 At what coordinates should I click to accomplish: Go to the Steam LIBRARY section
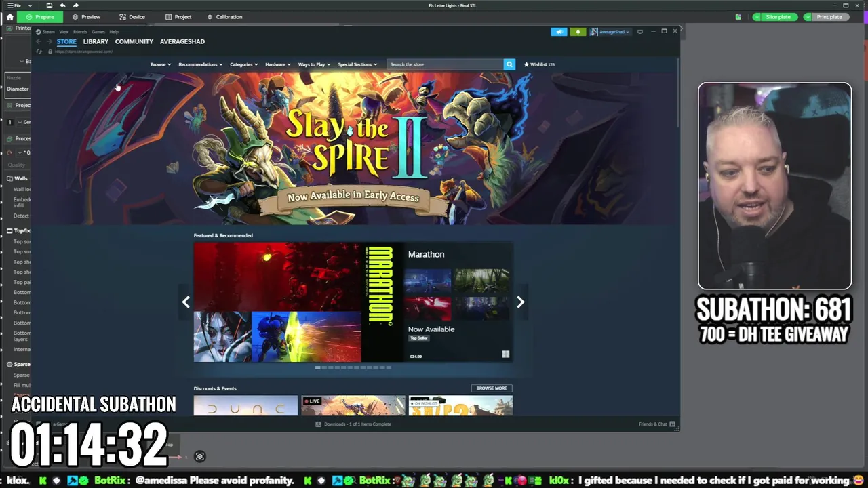click(96, 41)
